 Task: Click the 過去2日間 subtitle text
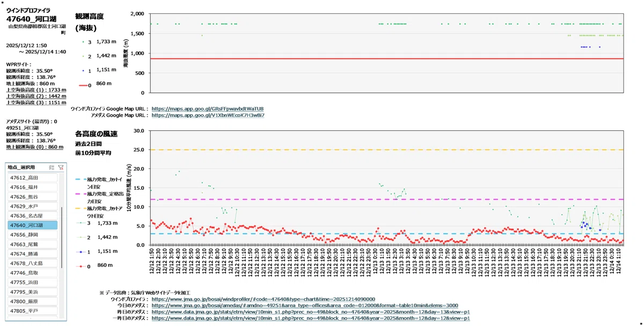coord(88,144)
